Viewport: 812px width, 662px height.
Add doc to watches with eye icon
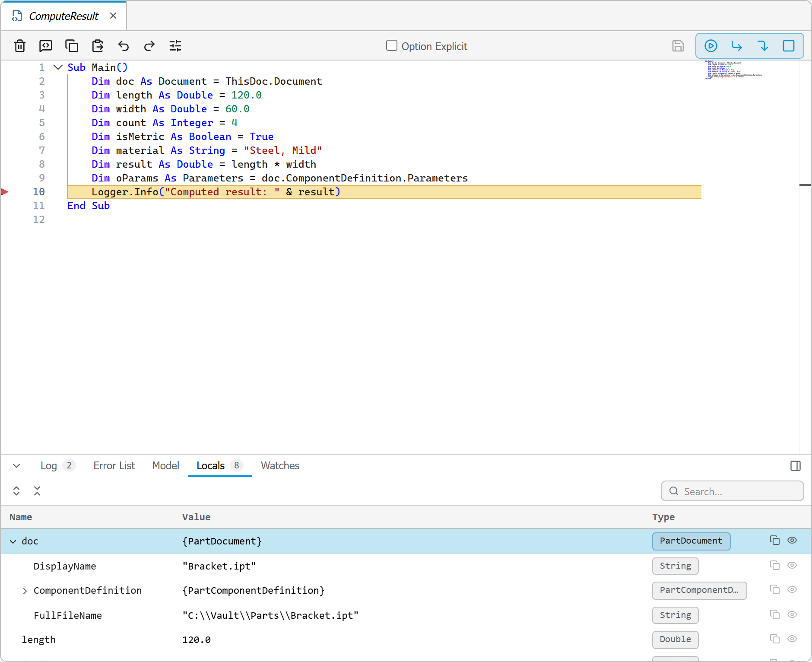point(792,541)
